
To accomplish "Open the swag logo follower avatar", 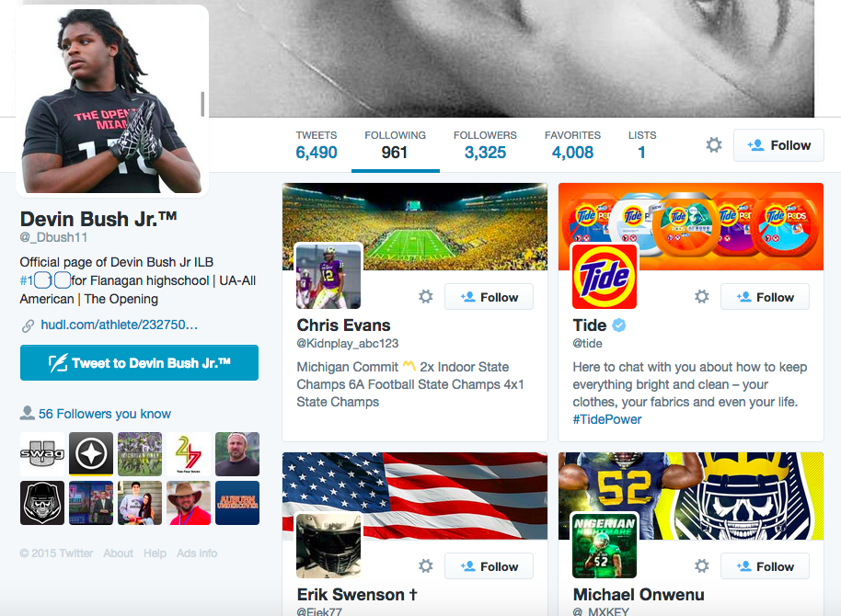I will (x=42, y=454).
